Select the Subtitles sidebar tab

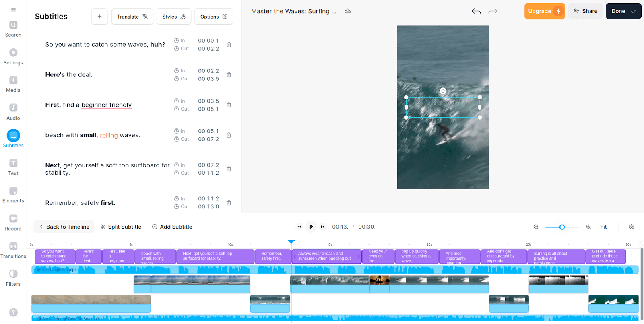tap(13, 139)
